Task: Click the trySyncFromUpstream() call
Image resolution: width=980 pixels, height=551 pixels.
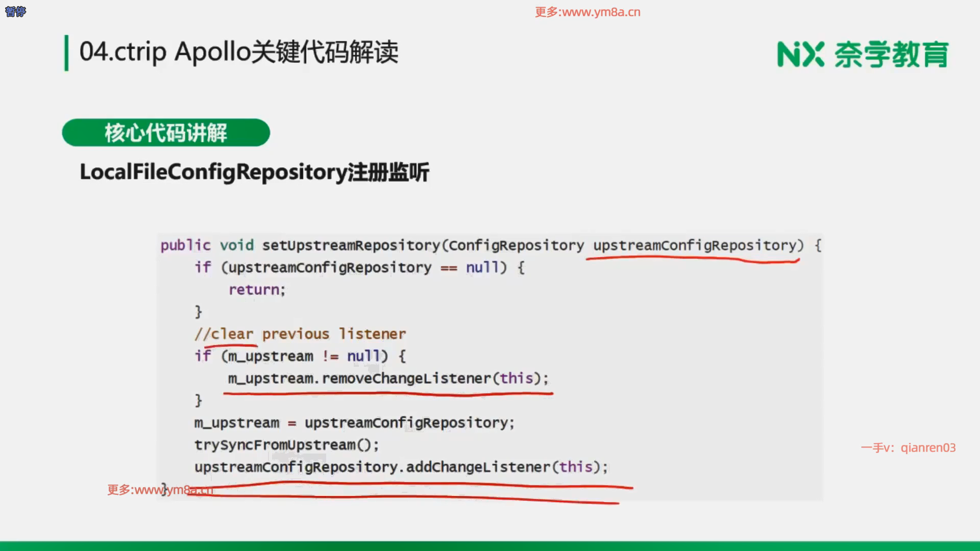Action: coord(286,445)
